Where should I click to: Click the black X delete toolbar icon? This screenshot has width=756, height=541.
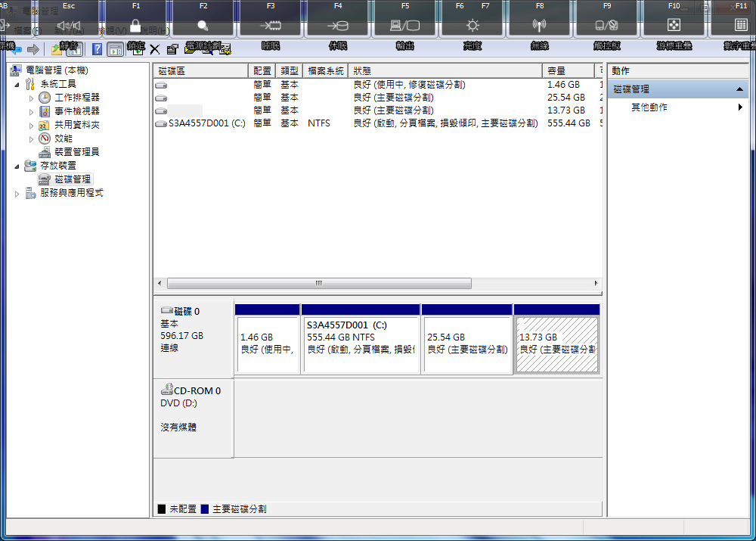155,49
